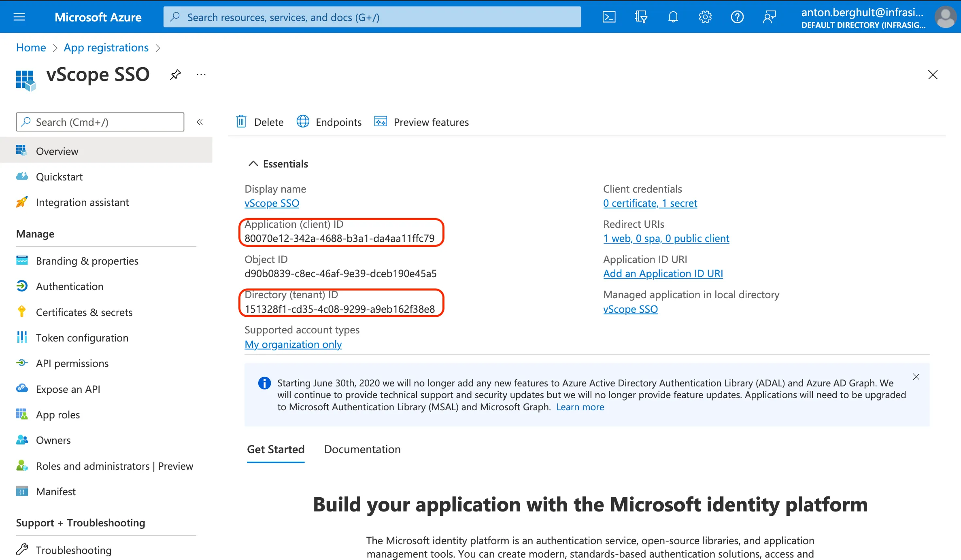Click the App roles icon
This screenshot has width=961, height=560.
[x=22, y=414]
